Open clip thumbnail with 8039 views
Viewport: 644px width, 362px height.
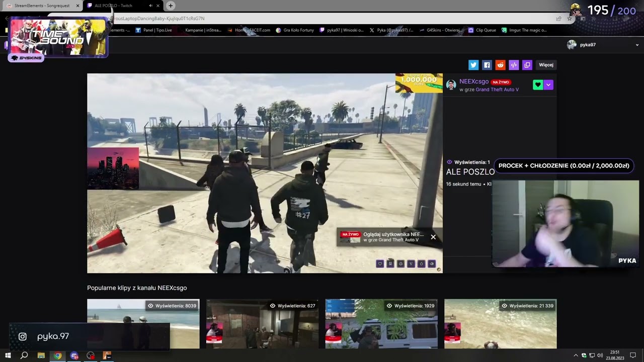pyautogui.click(x=143, y=324)
